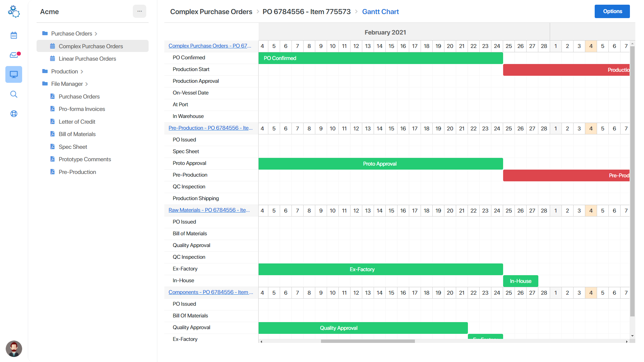The width and height of the screenshot is (644, 362).
Task: Open the Pre-Production PO 6784556 link
Action: pos(210,128)
